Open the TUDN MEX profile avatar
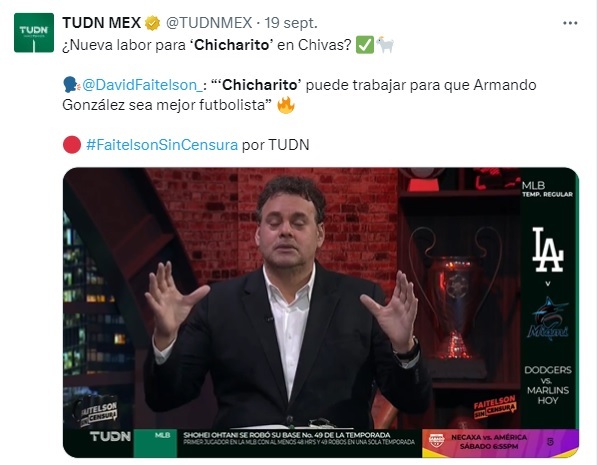Image resolution: width=597 pixels, height=465 pixels. [x=34, y=33]
